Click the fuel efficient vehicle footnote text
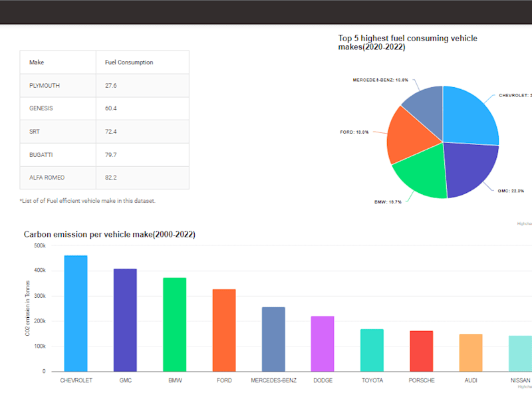The width and height of the screenshot is (532, 399). click(88, 201)
